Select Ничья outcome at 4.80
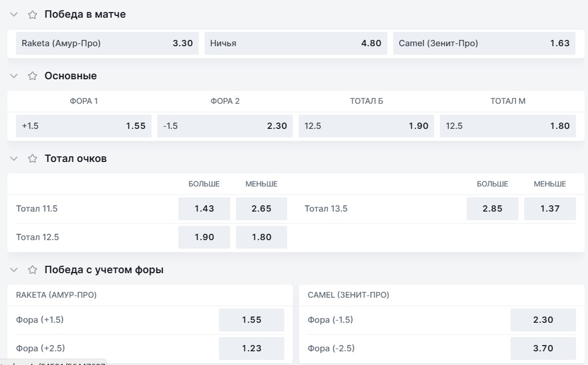The width and height of the screenshot is (588, 365). pos(296,43)
